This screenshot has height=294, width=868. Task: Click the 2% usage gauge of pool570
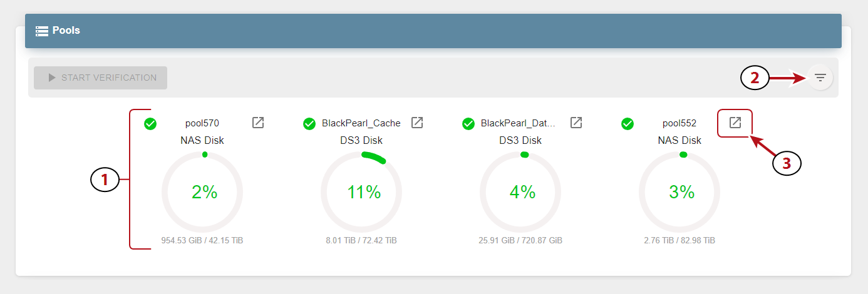point(202,192)
